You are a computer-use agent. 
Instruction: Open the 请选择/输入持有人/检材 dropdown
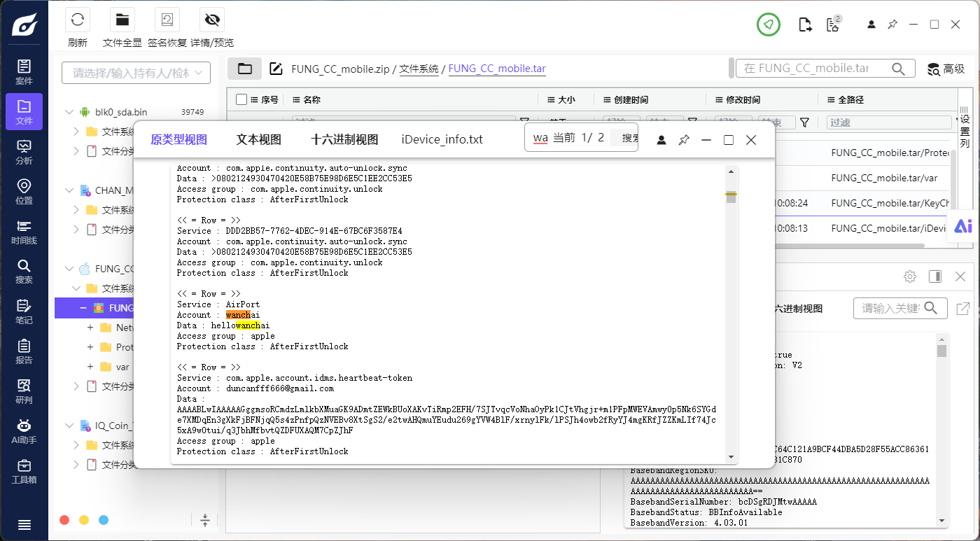[x=136, y=73]
